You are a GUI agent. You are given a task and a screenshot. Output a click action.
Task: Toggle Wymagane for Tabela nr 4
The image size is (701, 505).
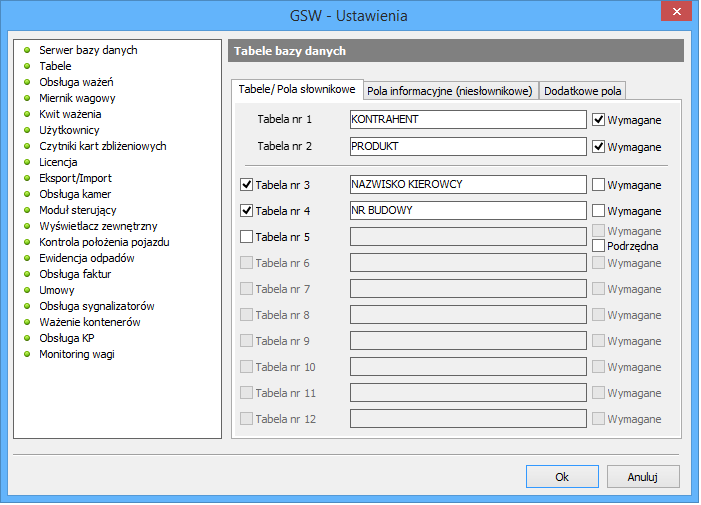[x=599, y=211]
